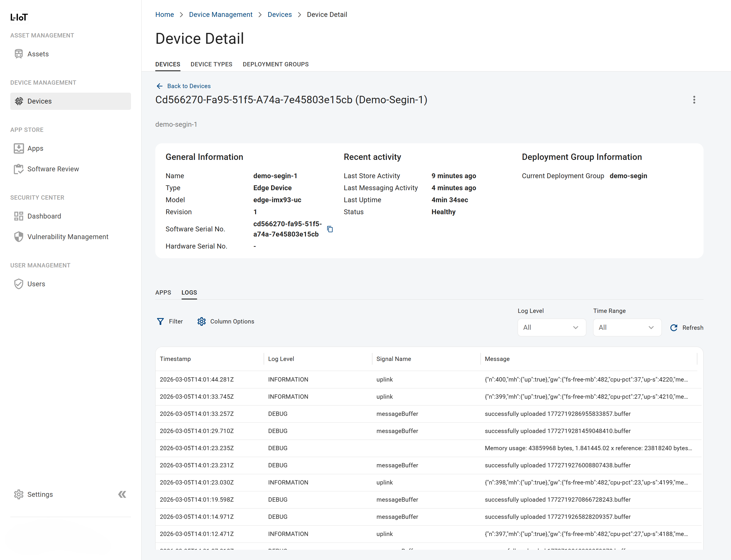
Task: Open the Log Level dropdown
Action: click(x=551, y=327)
